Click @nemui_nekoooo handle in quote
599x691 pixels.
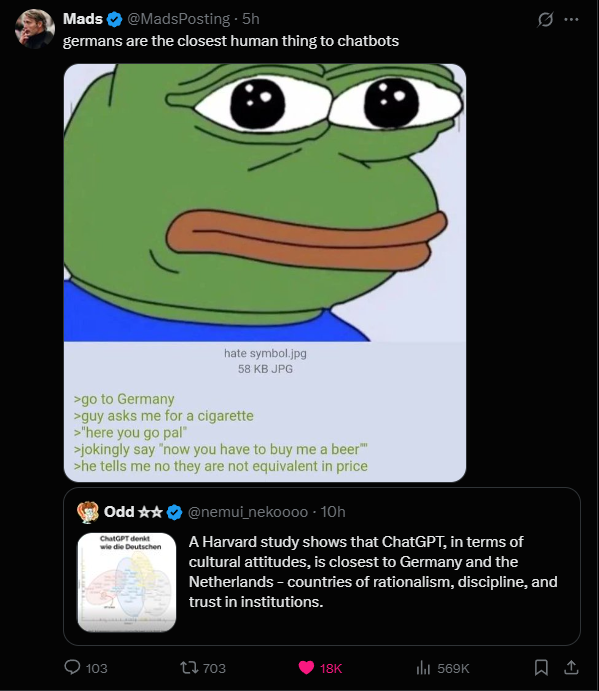[248, 512]
